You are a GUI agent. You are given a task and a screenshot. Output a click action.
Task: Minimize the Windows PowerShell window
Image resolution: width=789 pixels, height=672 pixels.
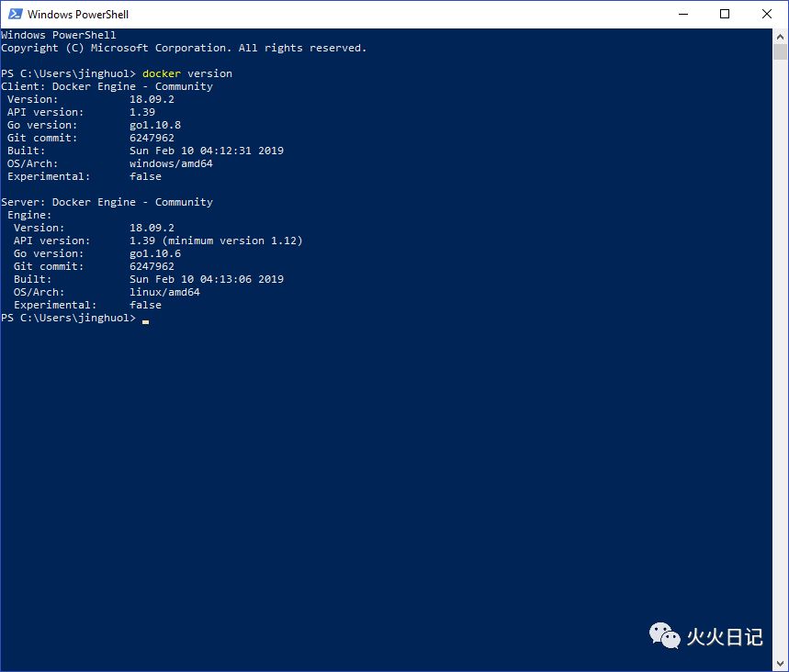(683, 14)
